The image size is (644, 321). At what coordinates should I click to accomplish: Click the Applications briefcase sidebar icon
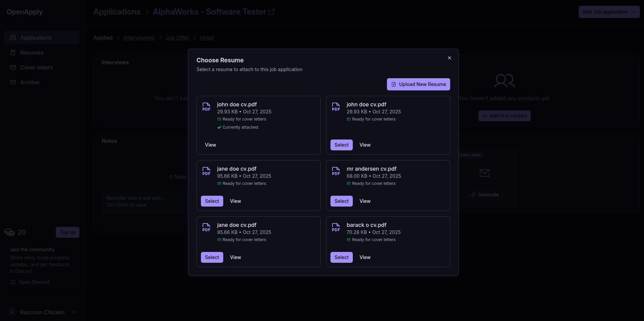pyautogui.click(x=13, y=38)
